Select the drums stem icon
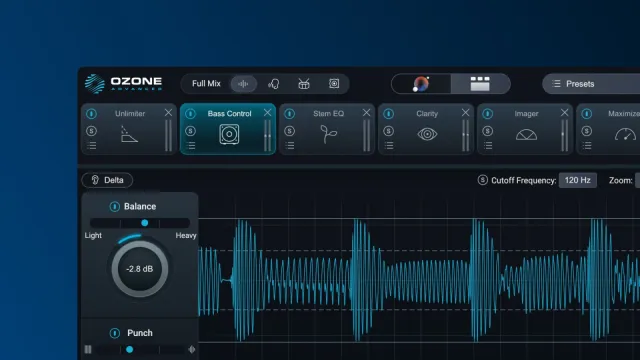The height and width of the screenshot is (360, 640). click(304, 84)
